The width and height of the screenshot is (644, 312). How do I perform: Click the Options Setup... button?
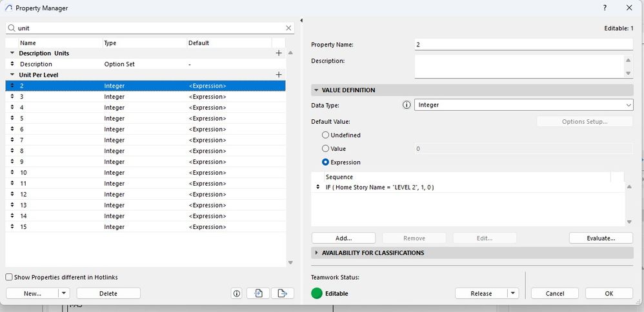point(585,122)
